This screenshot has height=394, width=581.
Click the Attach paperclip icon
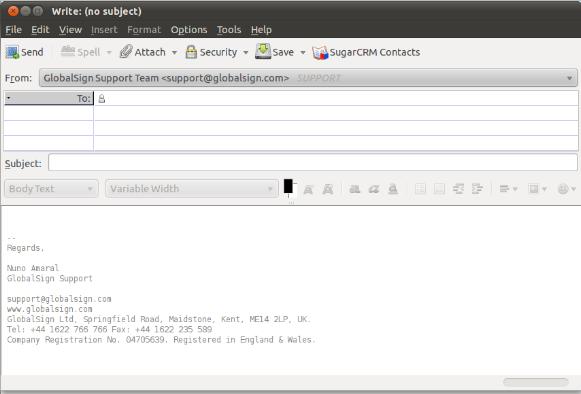126,52
